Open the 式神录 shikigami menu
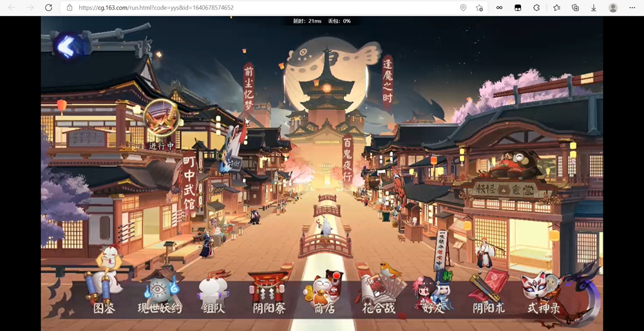This screenshot has width=644, height=331. click(x=544, y=292)
